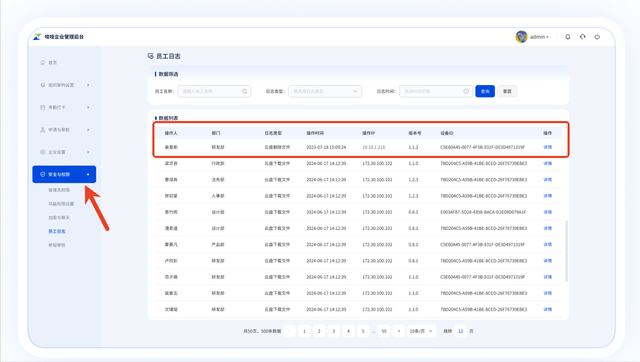Click the clock icon in 日志时间 field
This screenshot has height=362, width=640.
[x=466, y=91]
